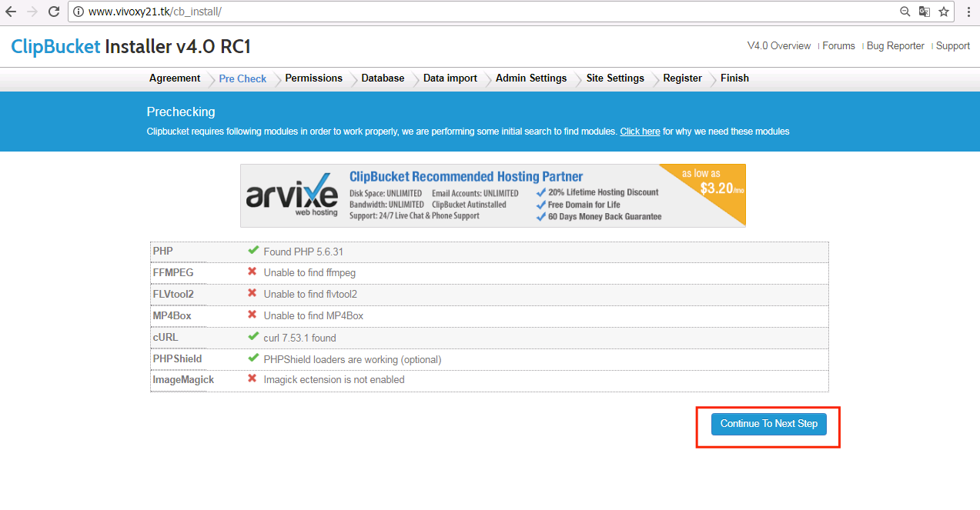Viewport: 980px width, 510px height.
Task: Click Continue To Next Step button
Action: pyautogui.click(x=769, y=424)
